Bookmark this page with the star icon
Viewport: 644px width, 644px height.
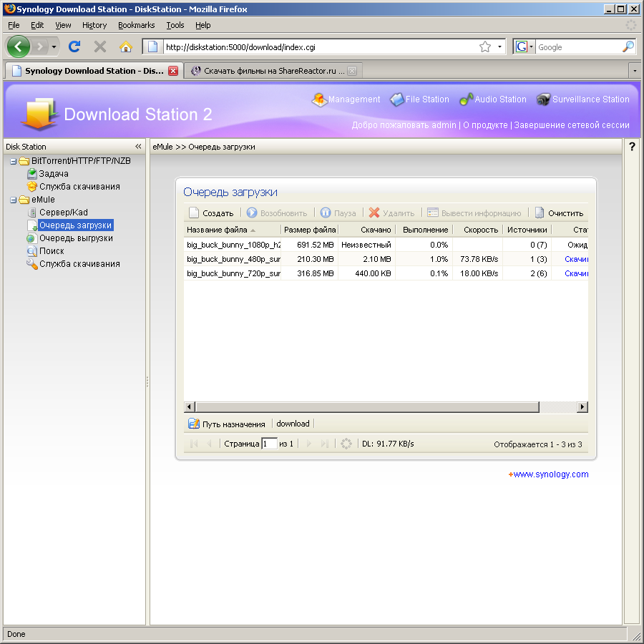(485, 47)
